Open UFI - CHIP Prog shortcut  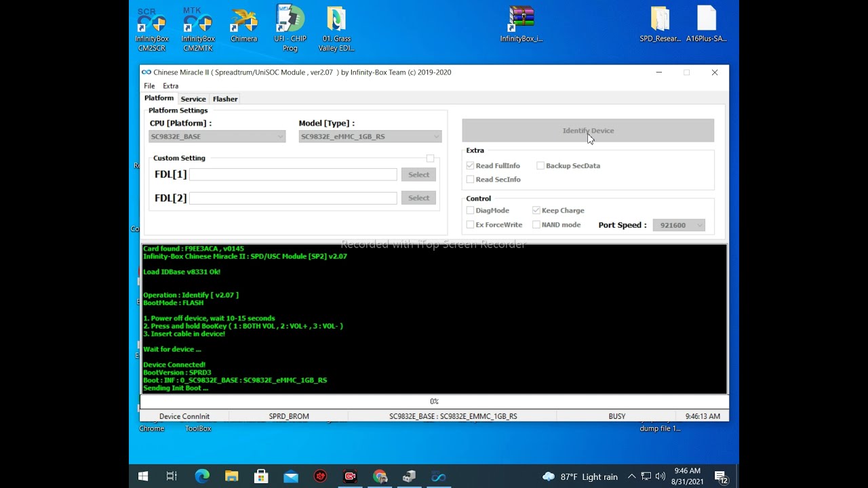pos(290,28)
